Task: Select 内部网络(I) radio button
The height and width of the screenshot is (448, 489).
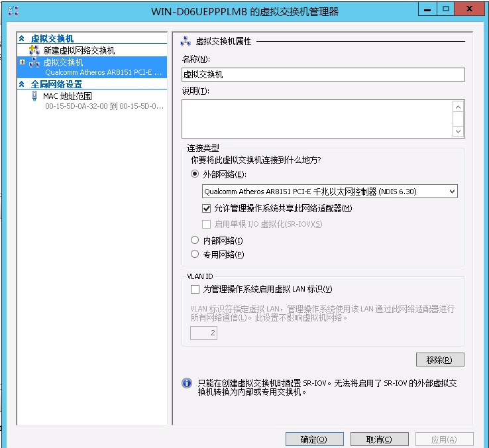Action: [x=195, y=240]
